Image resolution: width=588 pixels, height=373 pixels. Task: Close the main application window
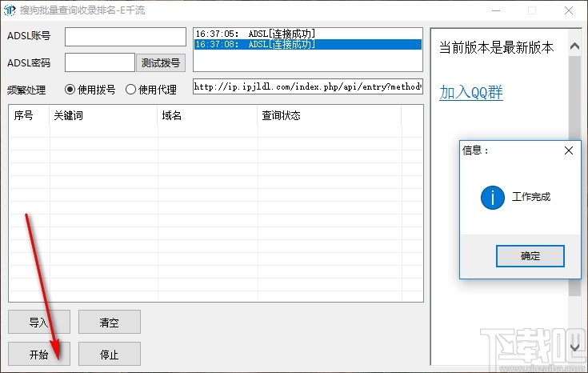click(569, 10)
